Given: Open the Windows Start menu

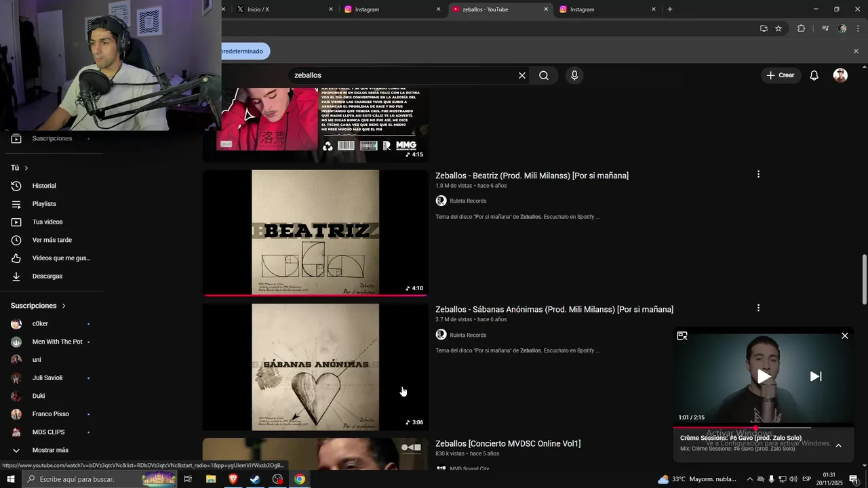Looking at the screenshot, I should 11,479.
